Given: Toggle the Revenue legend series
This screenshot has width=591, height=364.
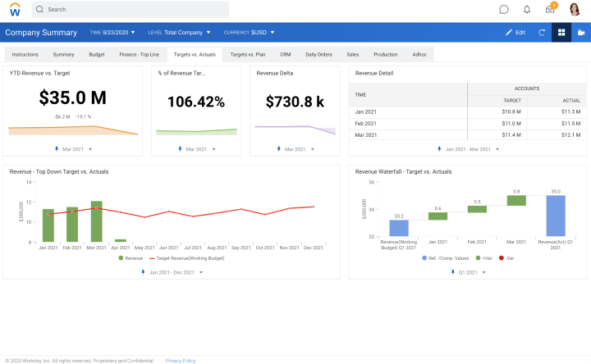Looking at the screenshot, I should [x=129, y=257].
